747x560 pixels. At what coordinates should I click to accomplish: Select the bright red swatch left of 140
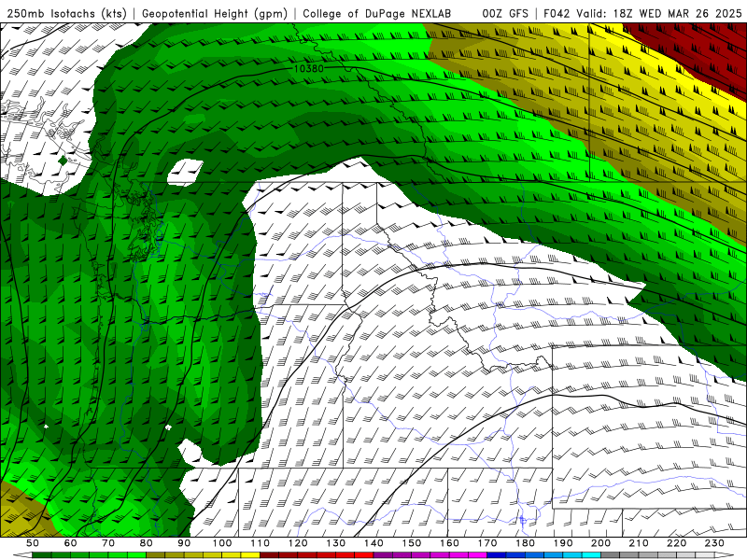click(364, 555)
